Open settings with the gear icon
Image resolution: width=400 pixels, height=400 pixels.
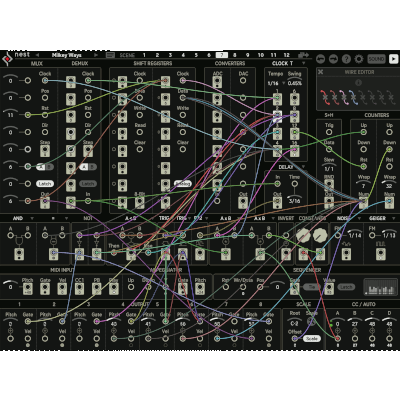point(359,59)
